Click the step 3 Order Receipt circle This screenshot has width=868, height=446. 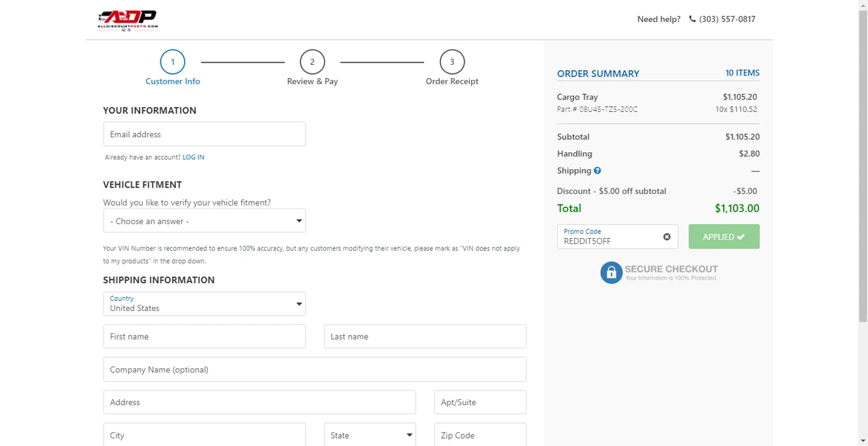tap(452, 62)
